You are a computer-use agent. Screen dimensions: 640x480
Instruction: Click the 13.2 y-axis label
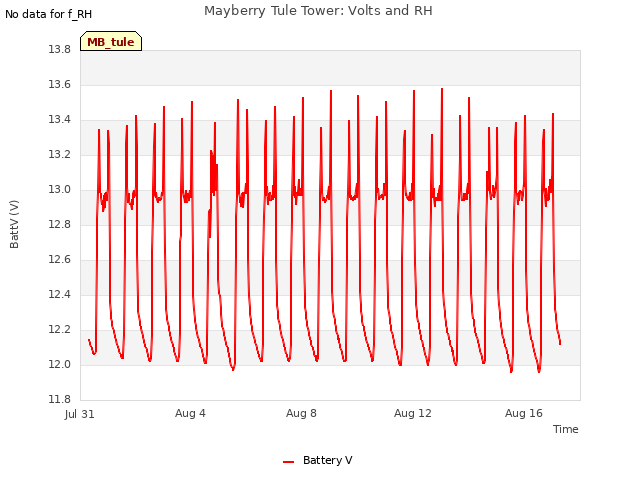click(60, 155)
